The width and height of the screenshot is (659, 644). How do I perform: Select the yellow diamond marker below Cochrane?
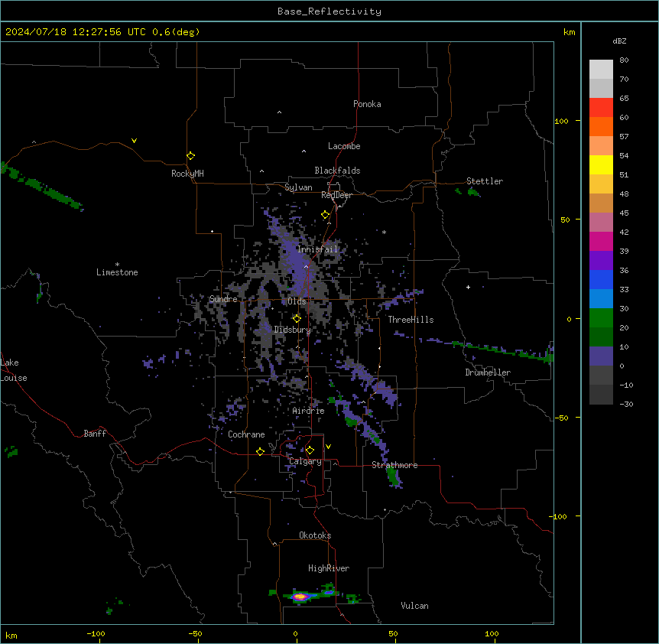pyautogui.click(x=260, y=451)
